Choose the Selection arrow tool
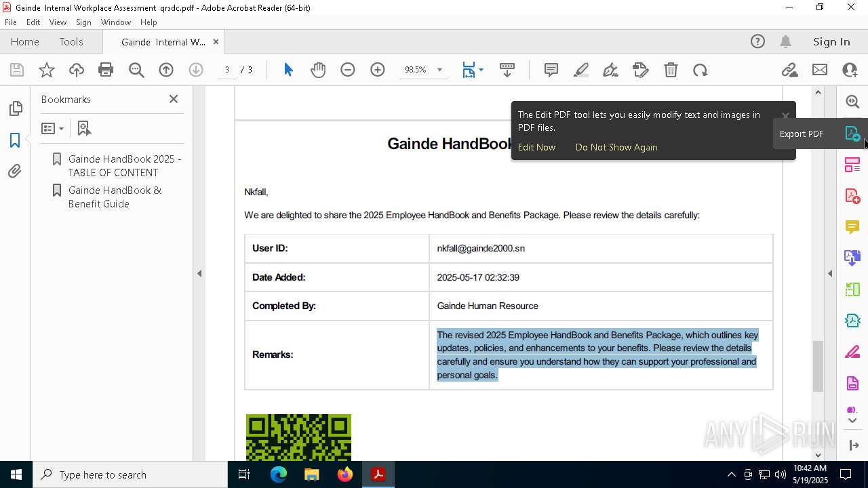Screen dimensions: 868x488 click(x=288, y=70)
